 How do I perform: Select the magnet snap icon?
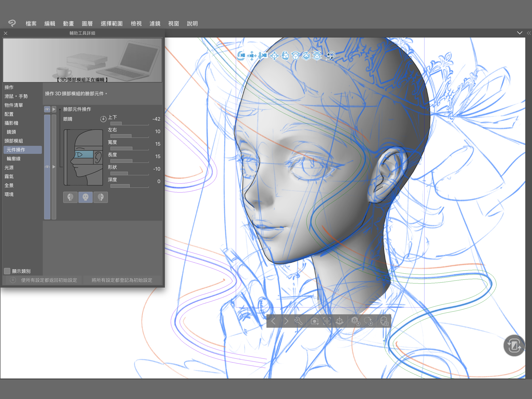coord(331,56)
